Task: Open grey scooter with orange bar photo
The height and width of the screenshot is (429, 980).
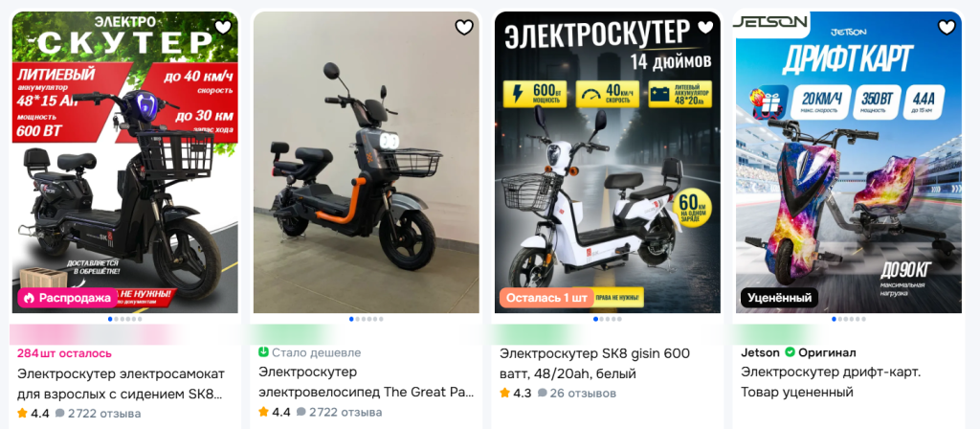Action: 367,162
